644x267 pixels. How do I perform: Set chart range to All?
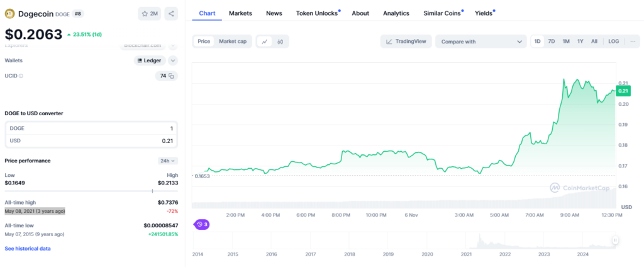tap(594, 42)
